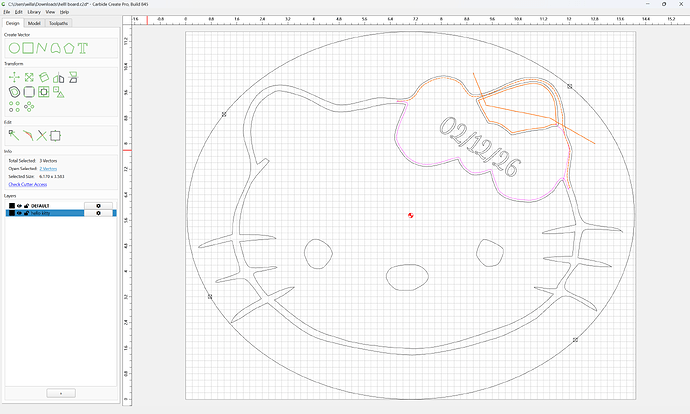Screen dimensions: 690x414
Task: Choose the Scale transform tool
Action: [x=29, y=77]
